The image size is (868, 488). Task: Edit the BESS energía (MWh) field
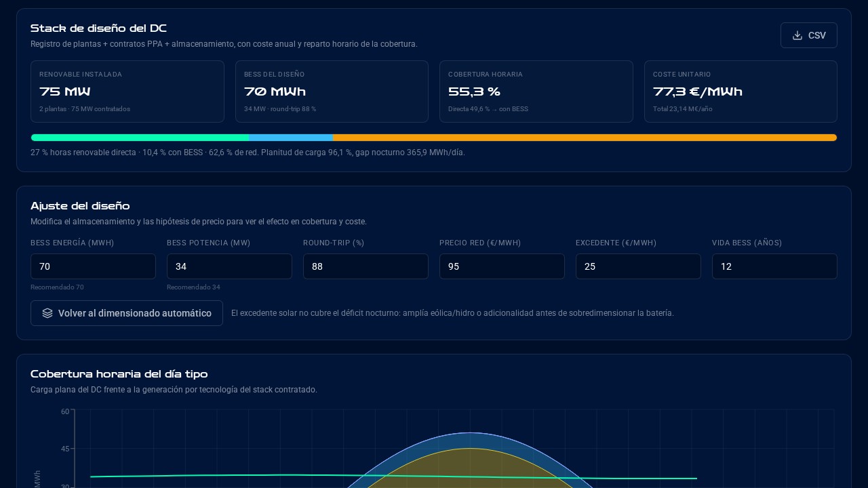tap(93, 266)
